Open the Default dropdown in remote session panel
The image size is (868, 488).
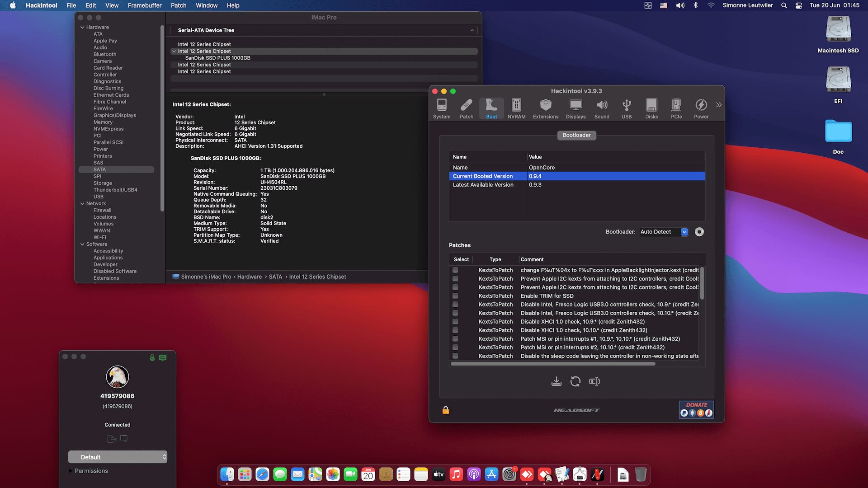pos(118,457)
